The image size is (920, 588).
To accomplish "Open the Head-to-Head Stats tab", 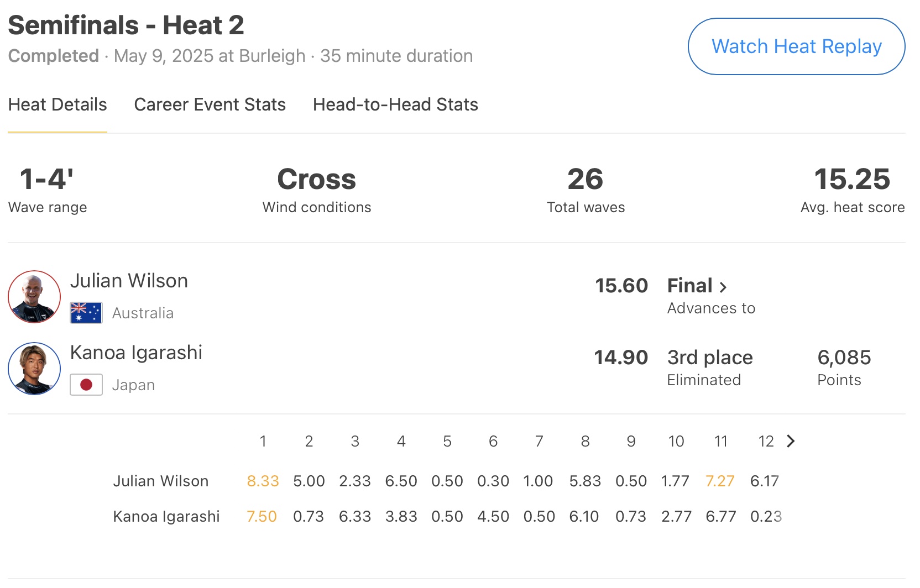I will (395, 104).
